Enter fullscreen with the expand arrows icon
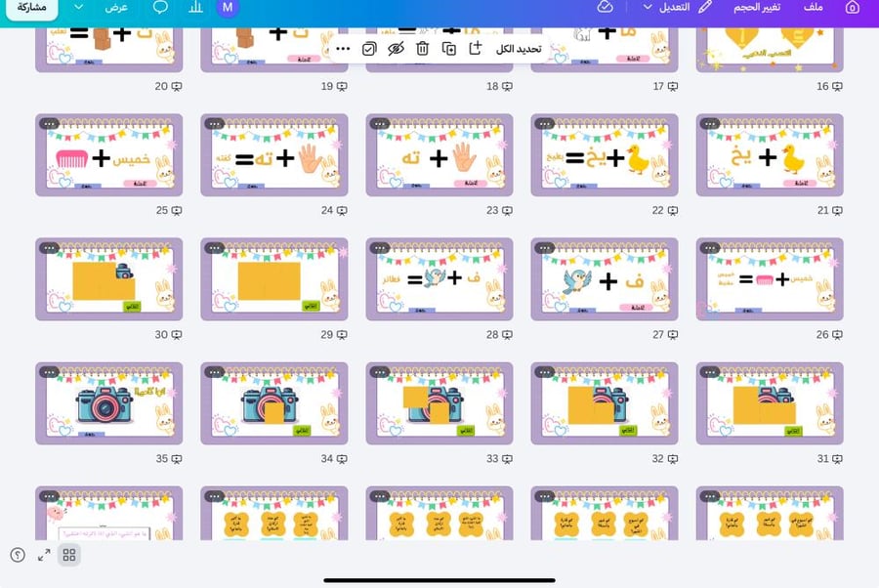This screenshot has width=879, height=588. [x=44, y=555]
